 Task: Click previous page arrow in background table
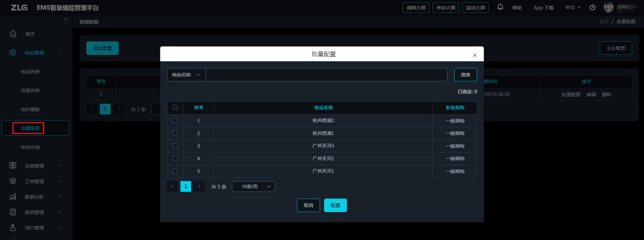click(x=92, y=109)
